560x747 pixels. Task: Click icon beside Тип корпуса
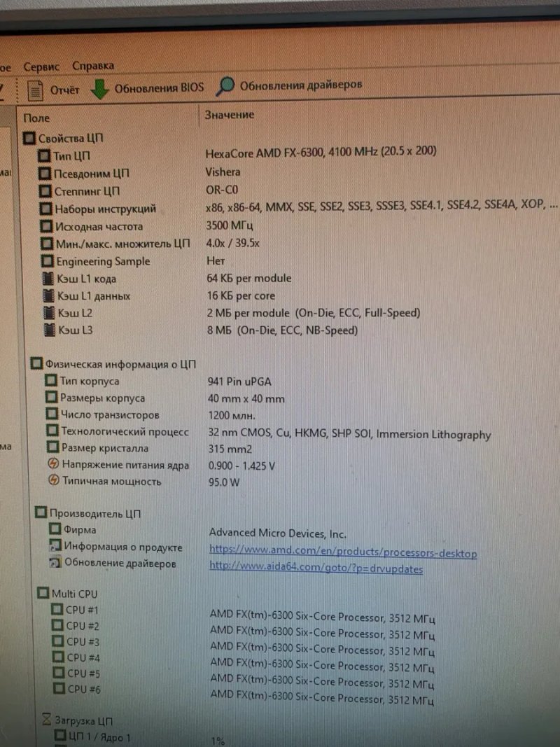(x=50, y=380)
